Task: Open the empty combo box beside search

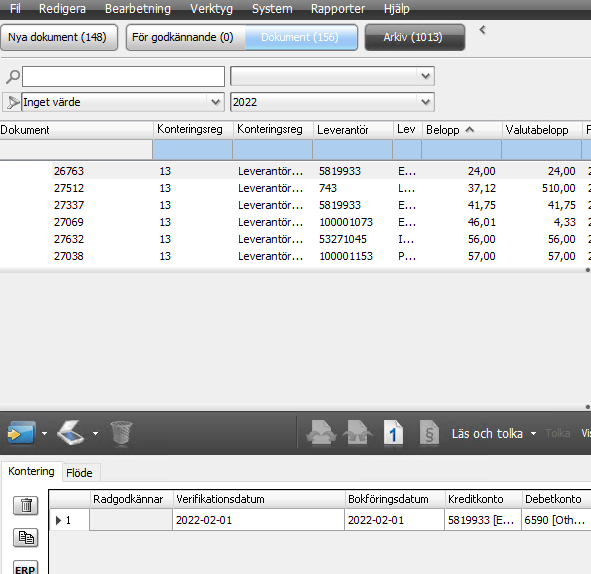Action: point(332,76)
